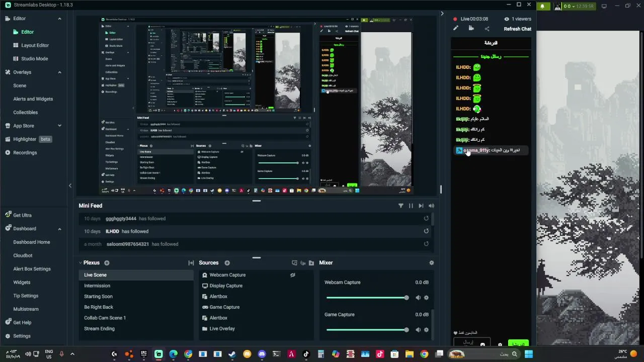Open the Scene overlays page
The image size is (644, 362).
20,85
